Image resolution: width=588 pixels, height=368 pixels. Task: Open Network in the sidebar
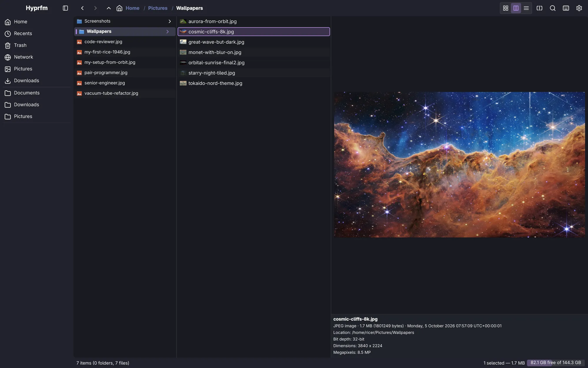point(37,57)
